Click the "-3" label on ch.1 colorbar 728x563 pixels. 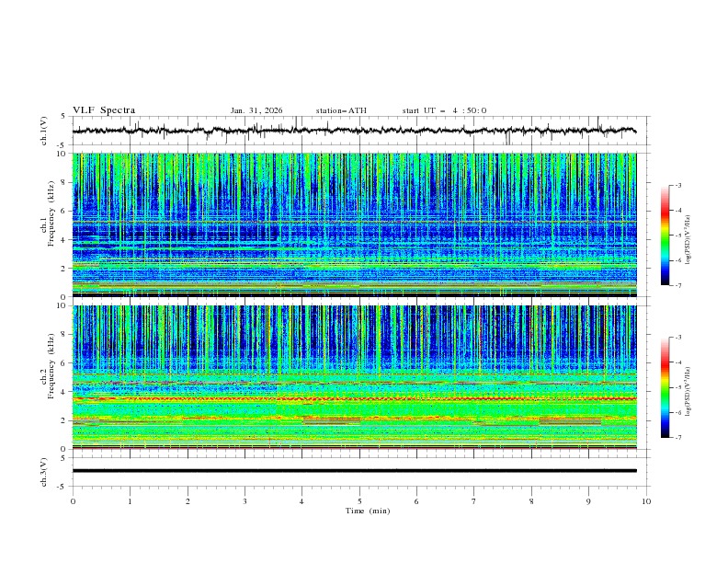(x=678, y=185)
